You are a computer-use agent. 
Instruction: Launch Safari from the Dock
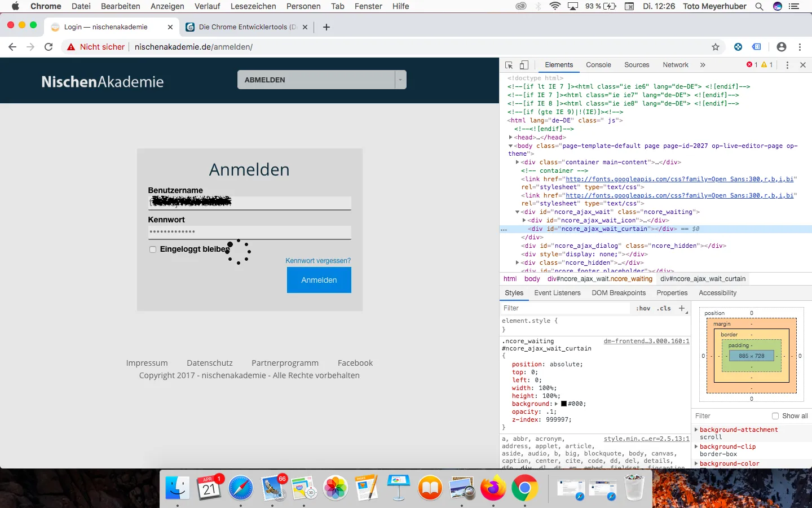(241, 488)
